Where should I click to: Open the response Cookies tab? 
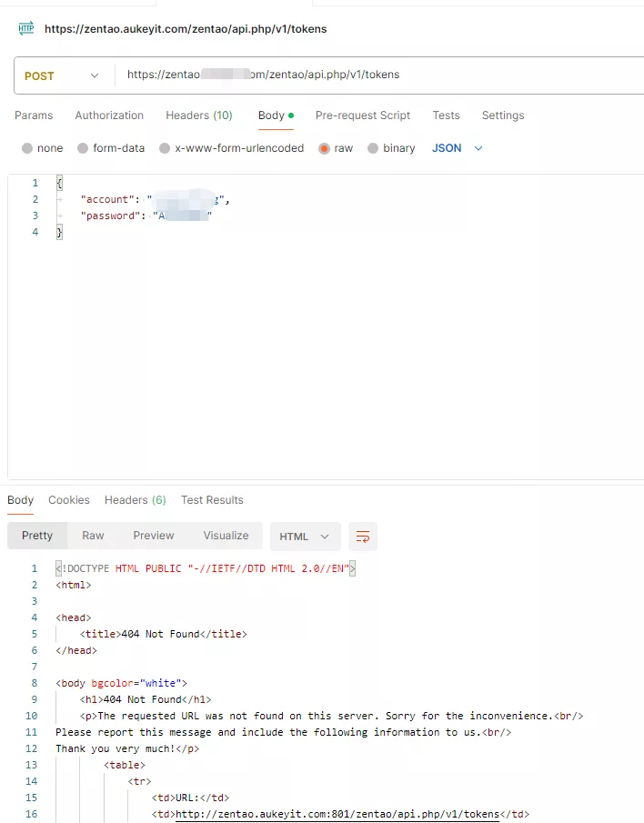[x=69, y=500]
